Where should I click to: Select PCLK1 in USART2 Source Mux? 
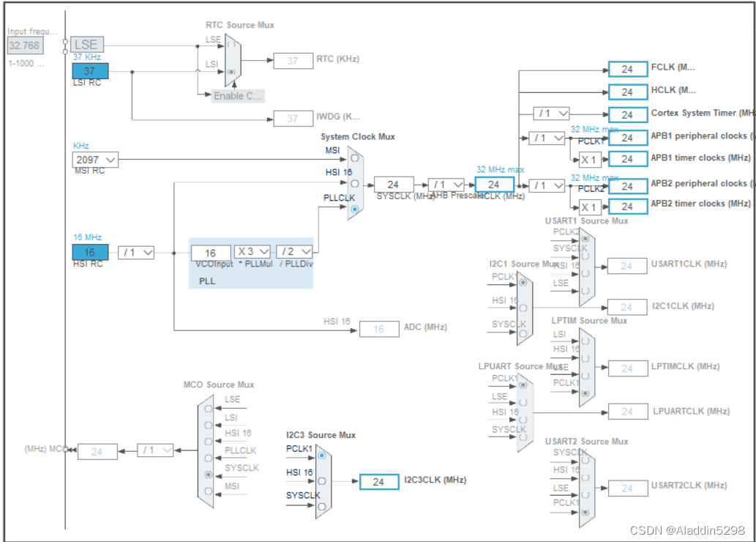point(585,512)
